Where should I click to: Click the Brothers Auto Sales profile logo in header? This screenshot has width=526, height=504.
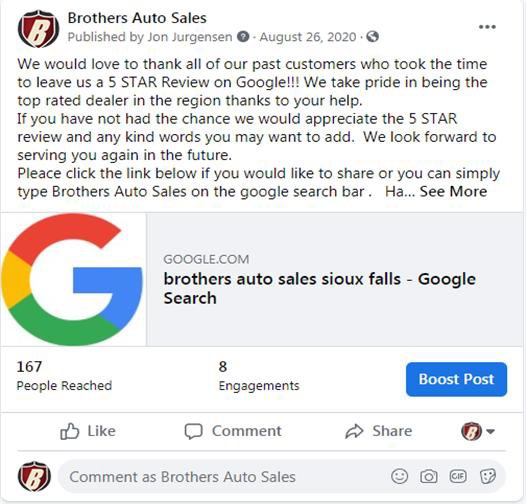pyautogui.click(x=38, y=29)
